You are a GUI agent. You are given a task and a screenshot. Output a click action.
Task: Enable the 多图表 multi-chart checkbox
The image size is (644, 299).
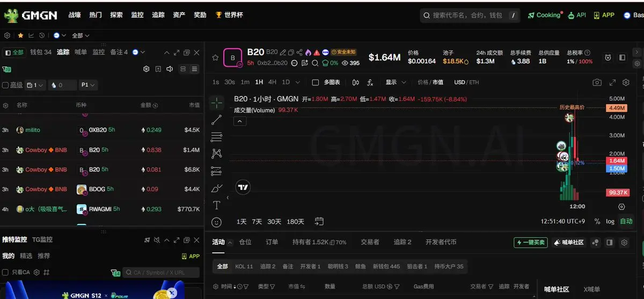[x=316, y=82]
